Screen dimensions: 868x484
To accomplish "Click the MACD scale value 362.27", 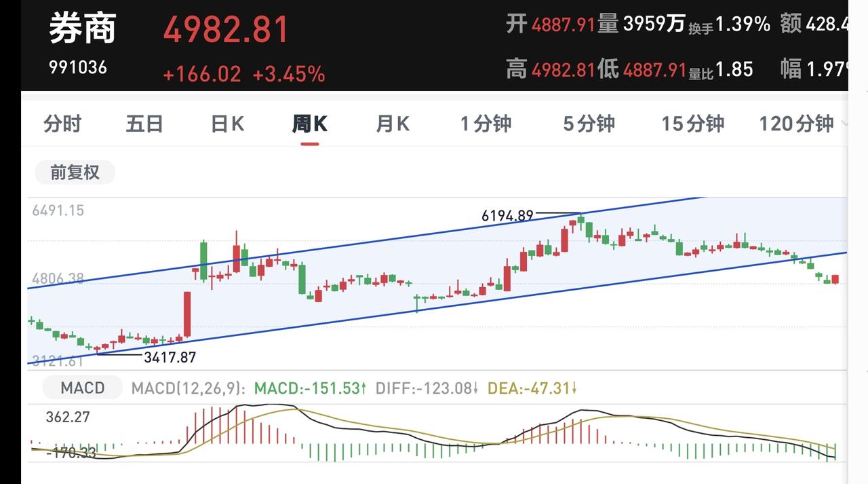I will pyautogui.click(x=68, y=417).
